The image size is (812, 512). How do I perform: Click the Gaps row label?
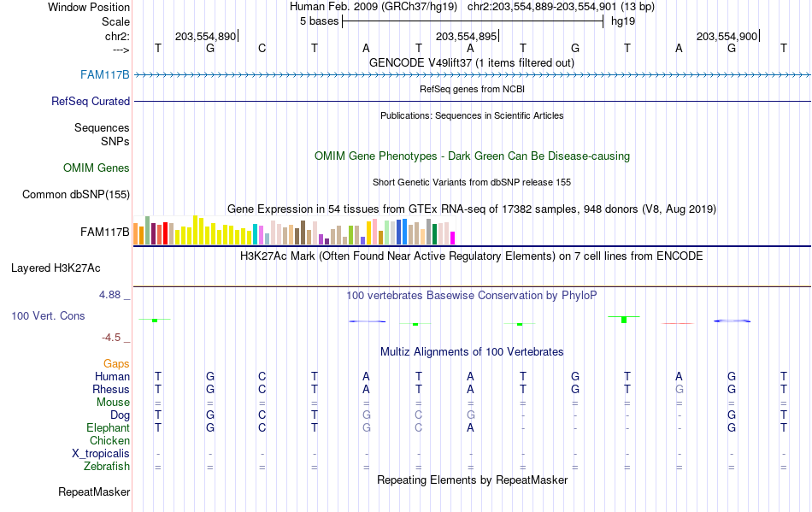pos(116,364)
